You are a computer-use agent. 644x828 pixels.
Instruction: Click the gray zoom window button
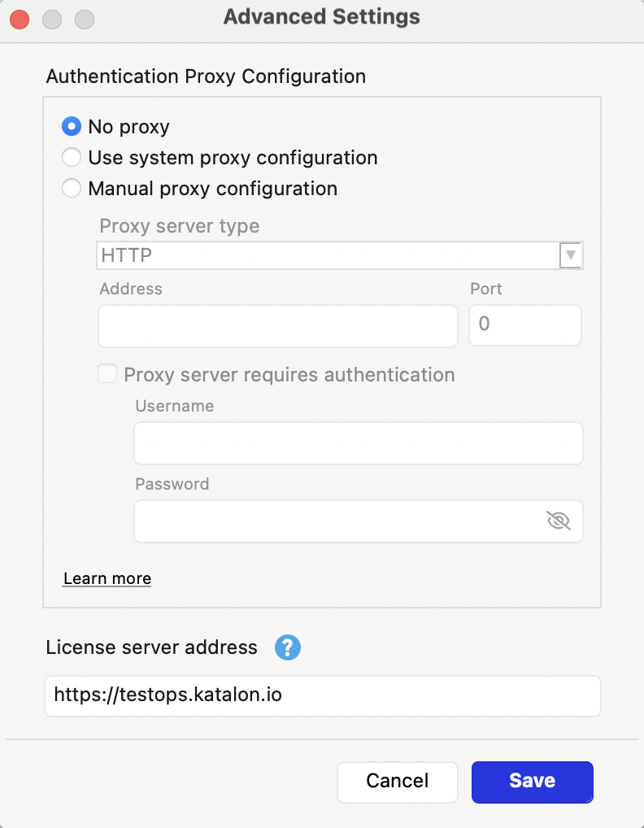pyautogui.click(x=85, y=18)
